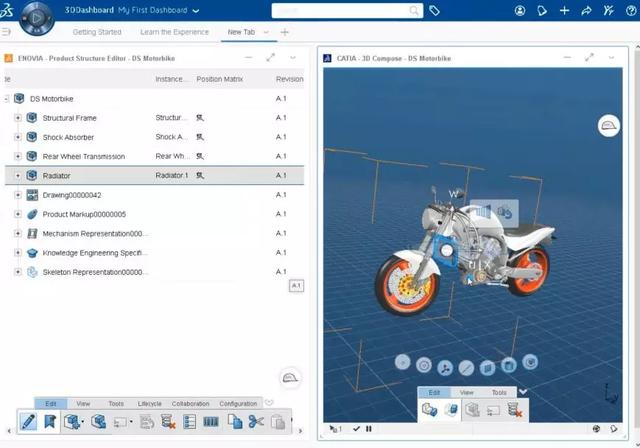
Task: Expand the Rear Wheel Transmission node
Action: (18, 156)
